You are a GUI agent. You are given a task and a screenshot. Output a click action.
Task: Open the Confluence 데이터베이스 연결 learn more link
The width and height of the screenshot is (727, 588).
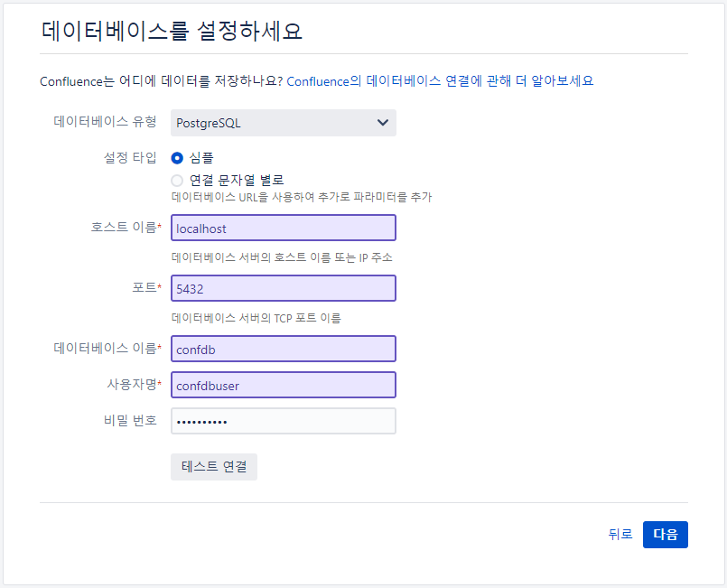[x=440, y=81]
